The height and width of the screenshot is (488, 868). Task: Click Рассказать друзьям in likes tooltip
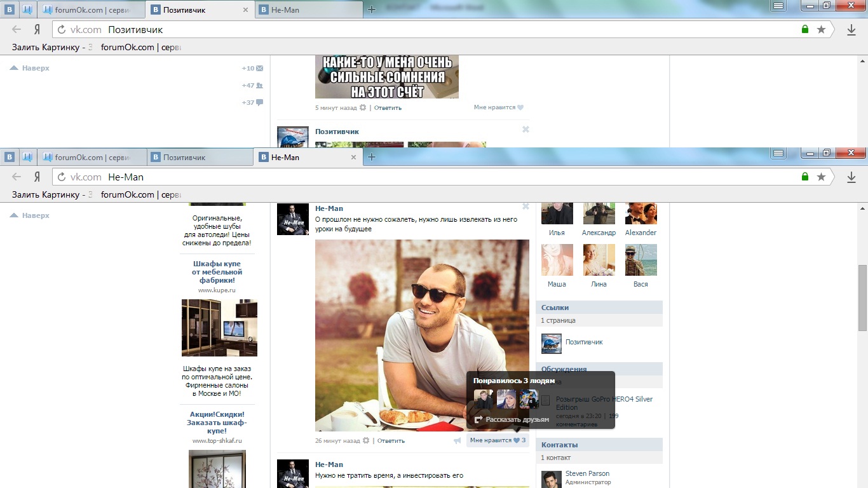coord(512,419)
